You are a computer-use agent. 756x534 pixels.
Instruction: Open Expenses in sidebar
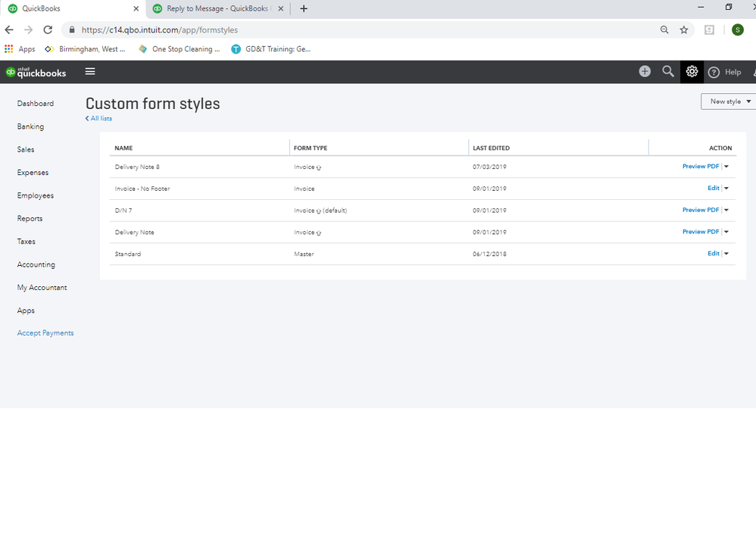33,173
